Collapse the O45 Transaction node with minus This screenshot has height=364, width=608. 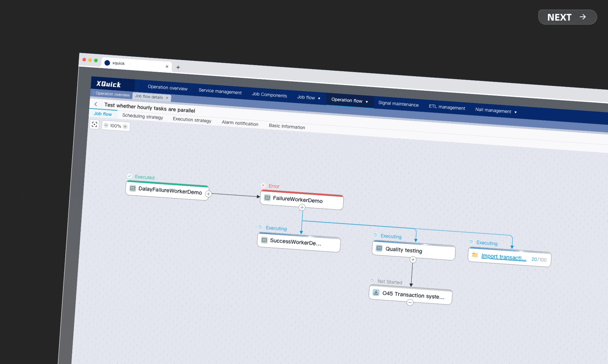410,303
